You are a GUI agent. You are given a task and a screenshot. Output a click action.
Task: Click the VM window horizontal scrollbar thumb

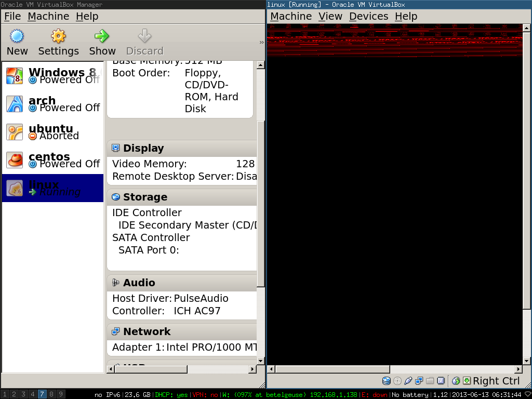pos(332,369)
